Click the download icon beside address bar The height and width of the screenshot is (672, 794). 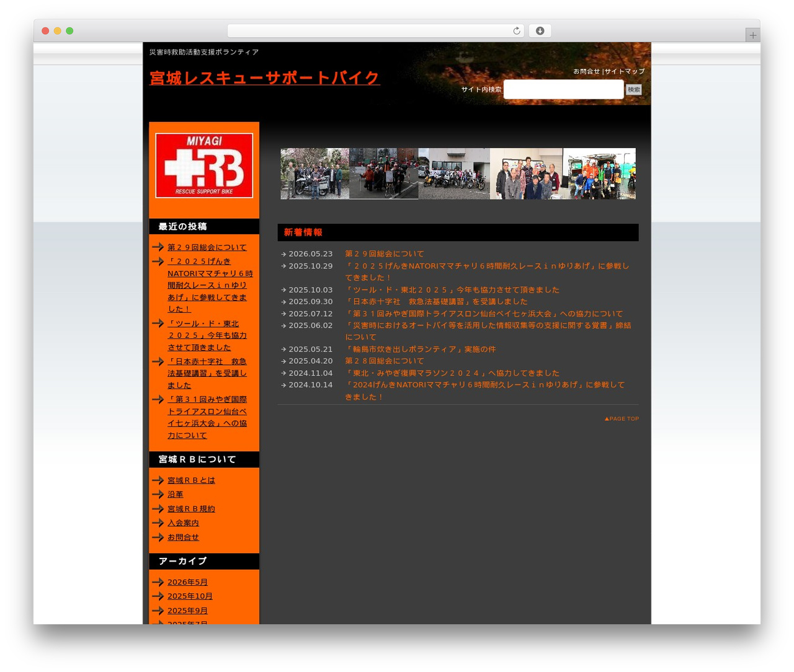[x=540, y=31]
